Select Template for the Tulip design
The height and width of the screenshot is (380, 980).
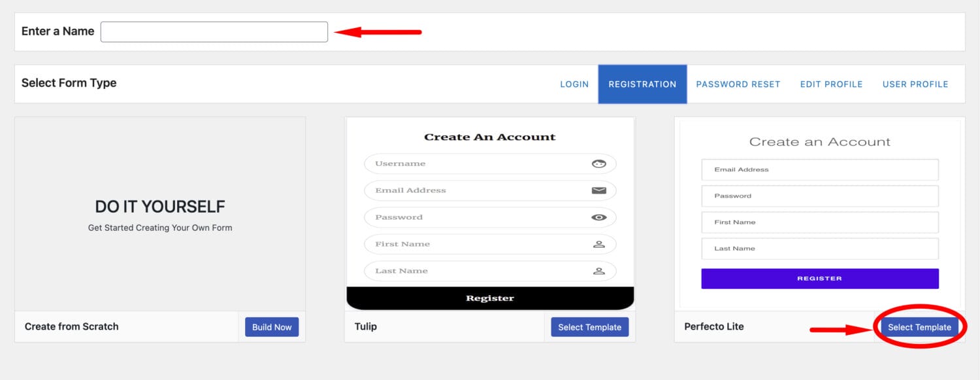[x=589, y=327]
